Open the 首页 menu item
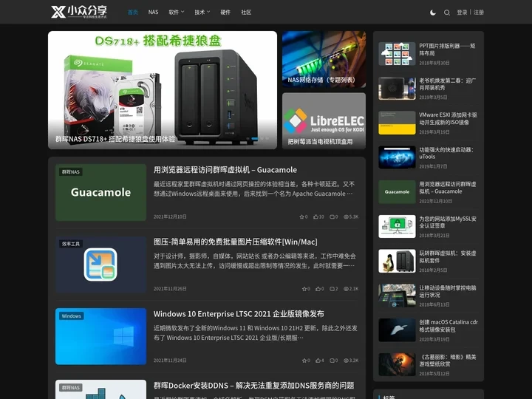The image size is (532, 399). (x=133, y=13)
